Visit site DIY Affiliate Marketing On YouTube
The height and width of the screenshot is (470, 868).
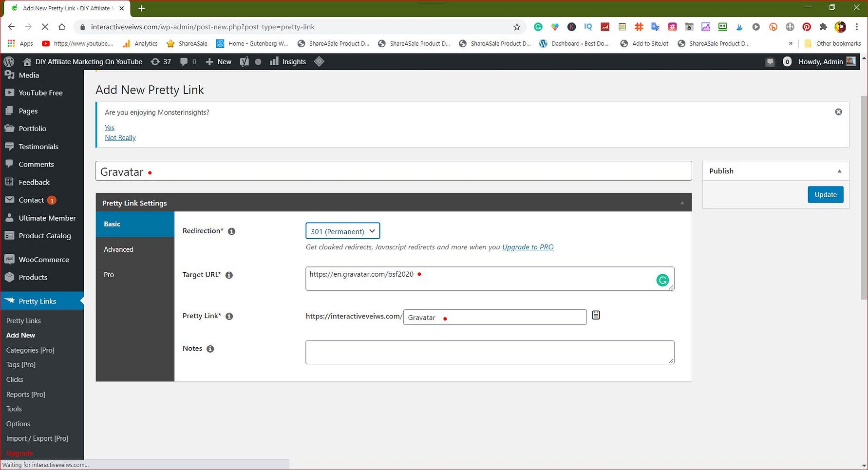coord(83,62)
